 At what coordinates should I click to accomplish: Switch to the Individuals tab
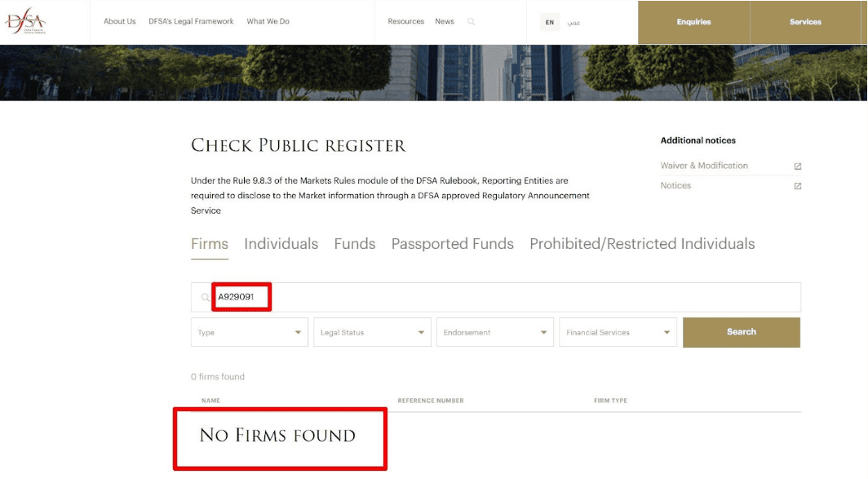[281, 244]
